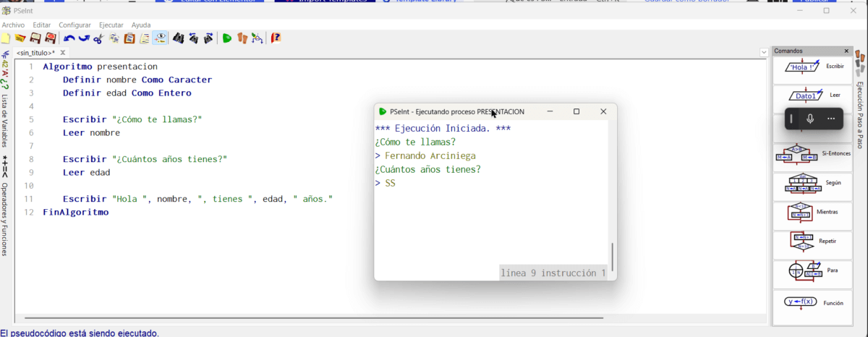
Task: Open the help book icon
Action: 276,38
